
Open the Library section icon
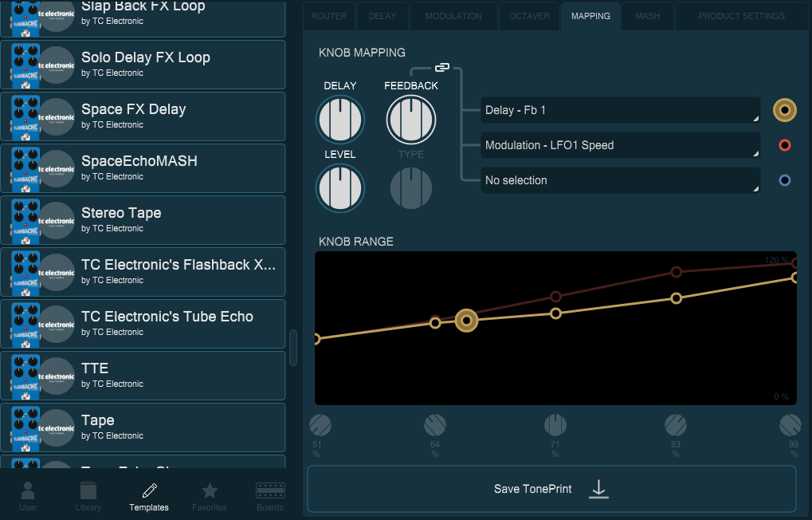[88, 490]
